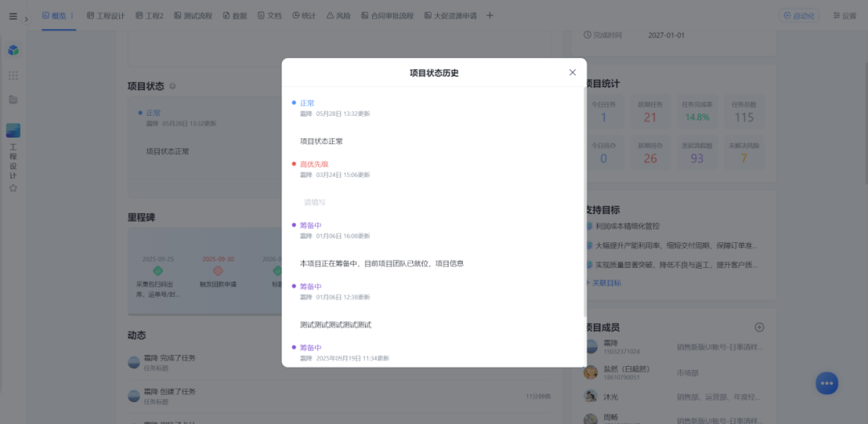Image resolution: width=868 pixels, height=424 pixels.
Task: Switch to the 工程设计 tab
Action: coord(106,15)
